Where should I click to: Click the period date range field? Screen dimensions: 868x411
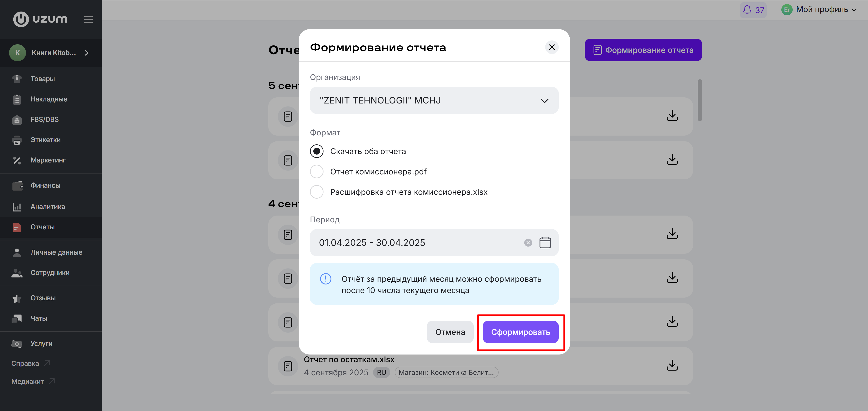434,243
